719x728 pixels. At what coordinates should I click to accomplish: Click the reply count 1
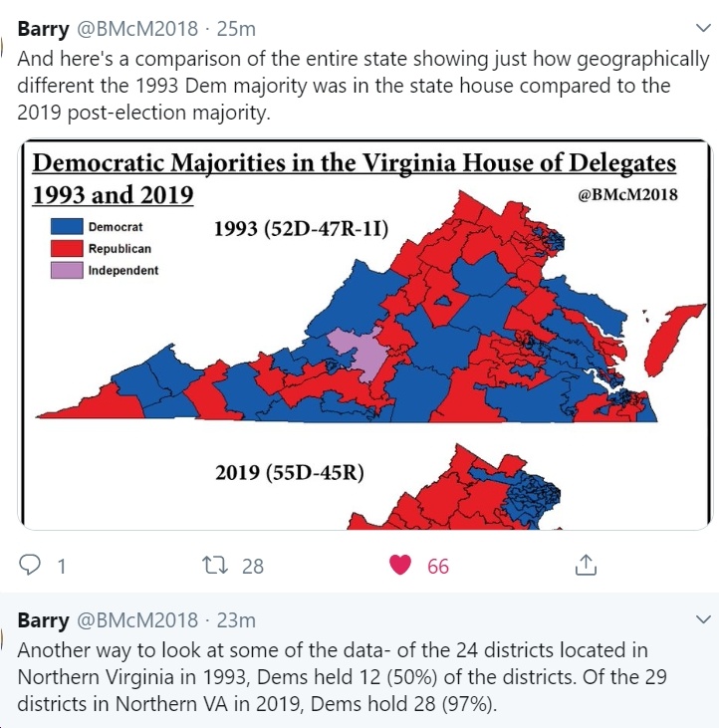point(62,567)
